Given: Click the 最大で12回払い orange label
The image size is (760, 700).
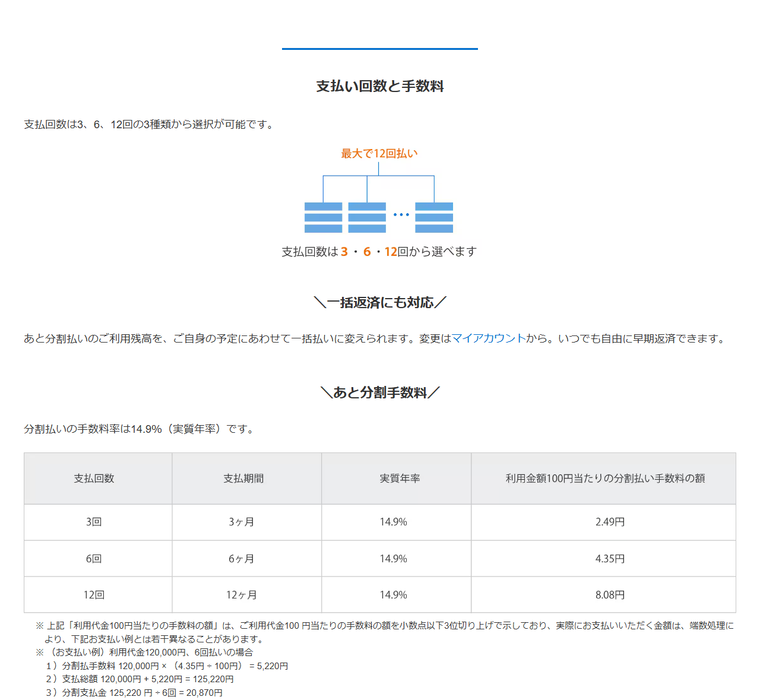Looking at the screenshot, I should pyautogui.click(x=379, y=153).
